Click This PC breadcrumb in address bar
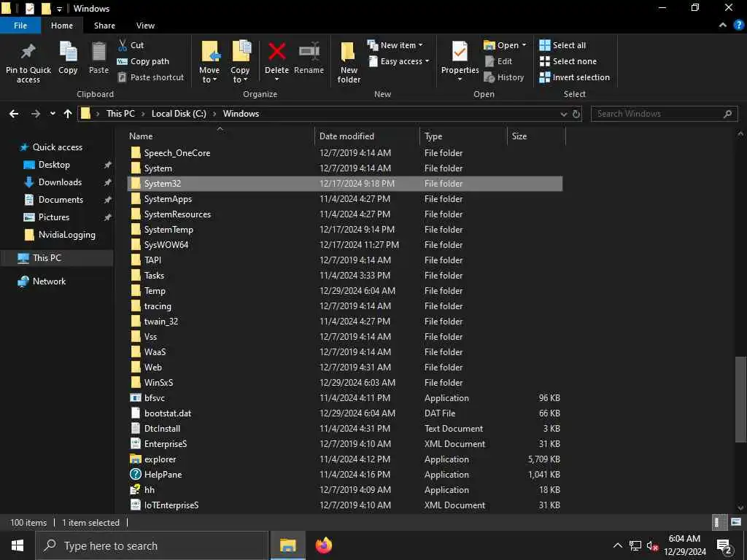The width and height of the screenshot is (747, 560). click(120, 114)
